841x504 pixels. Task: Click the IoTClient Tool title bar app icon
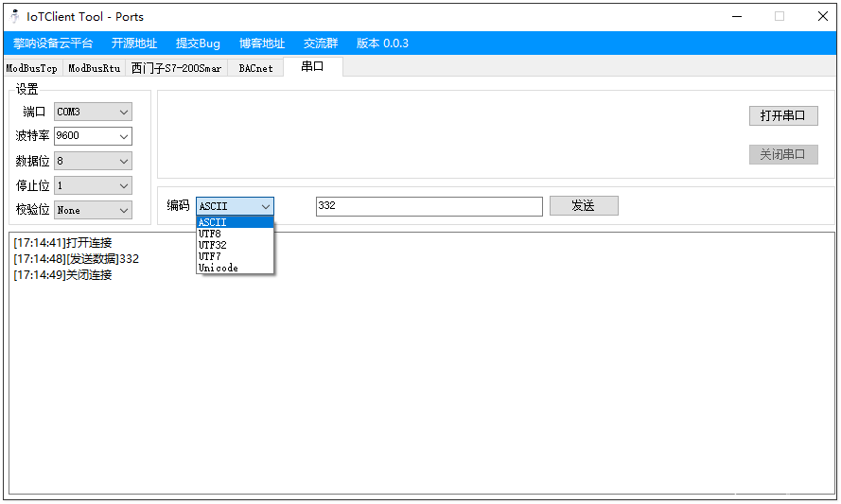(15, 17)
